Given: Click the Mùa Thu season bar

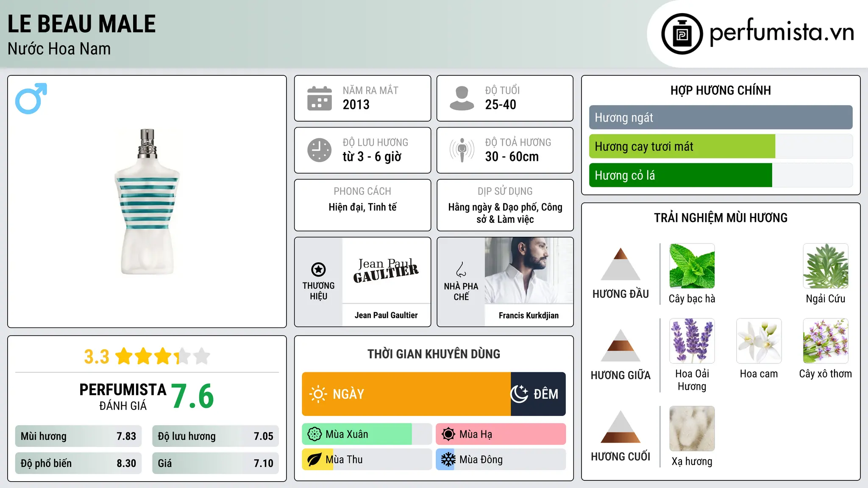Looking at the screenshot, I should point(367,460).
